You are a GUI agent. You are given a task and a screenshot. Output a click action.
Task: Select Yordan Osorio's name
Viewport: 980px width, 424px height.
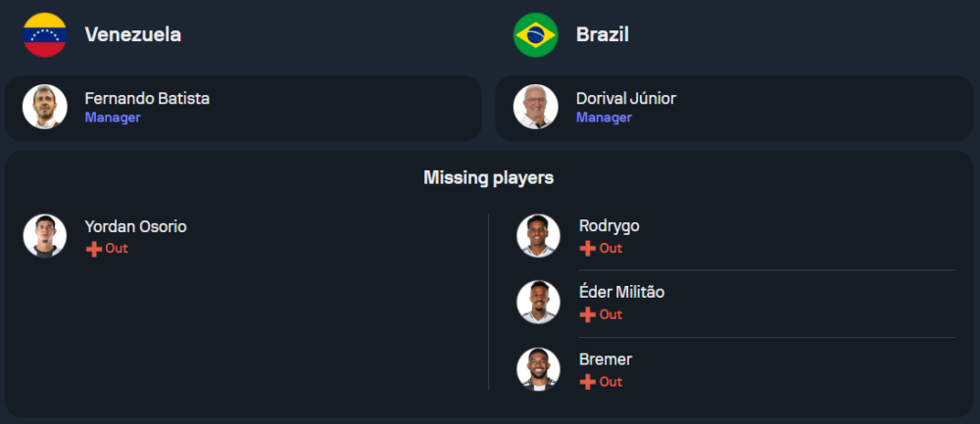[x=135, y=226]
